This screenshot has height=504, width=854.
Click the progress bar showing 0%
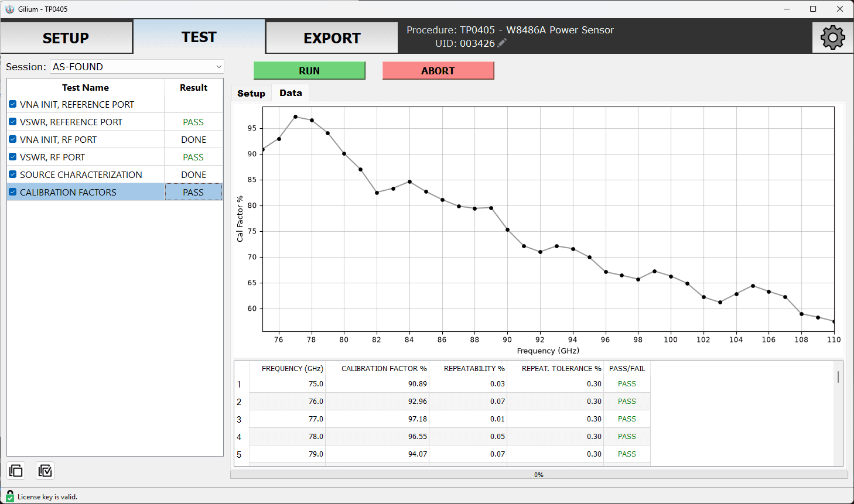539,475
